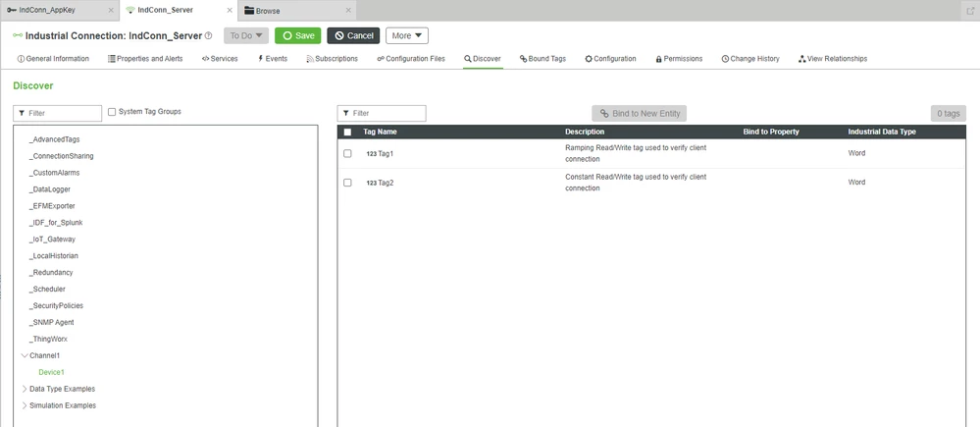
Task: Open the View Relationships tab
Action: pos(833,59)
